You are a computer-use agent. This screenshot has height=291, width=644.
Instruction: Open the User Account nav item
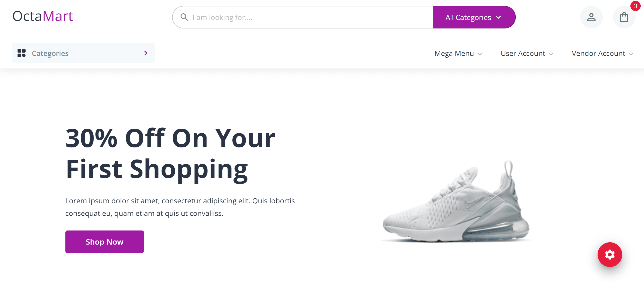pos(527,53)
